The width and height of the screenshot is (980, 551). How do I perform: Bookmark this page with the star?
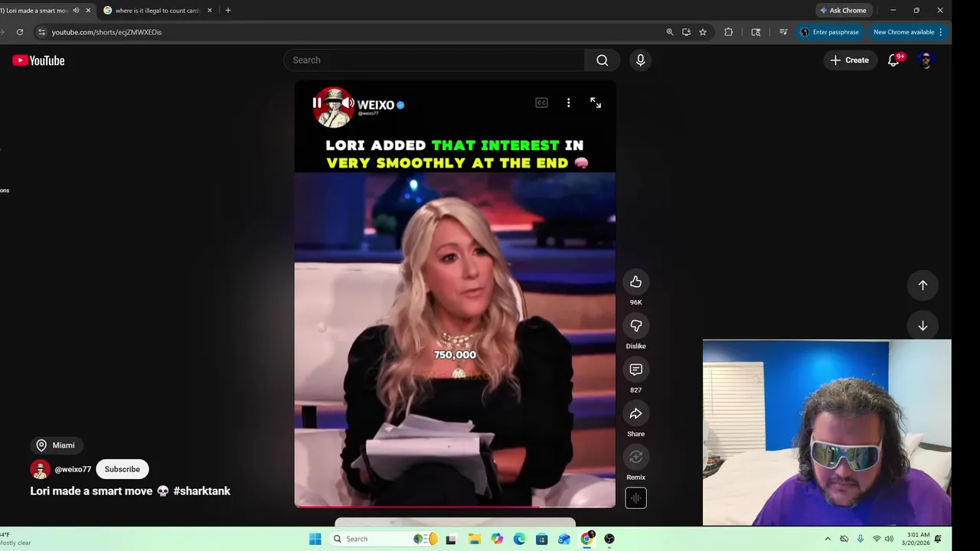click(703, 32)
